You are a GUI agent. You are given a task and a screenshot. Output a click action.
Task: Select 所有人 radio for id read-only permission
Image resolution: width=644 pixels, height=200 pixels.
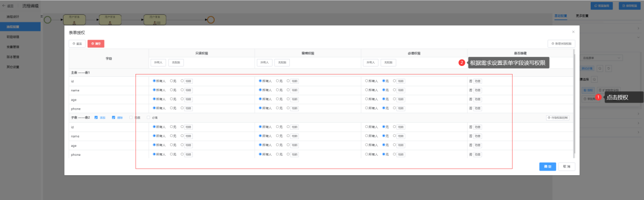154,81
